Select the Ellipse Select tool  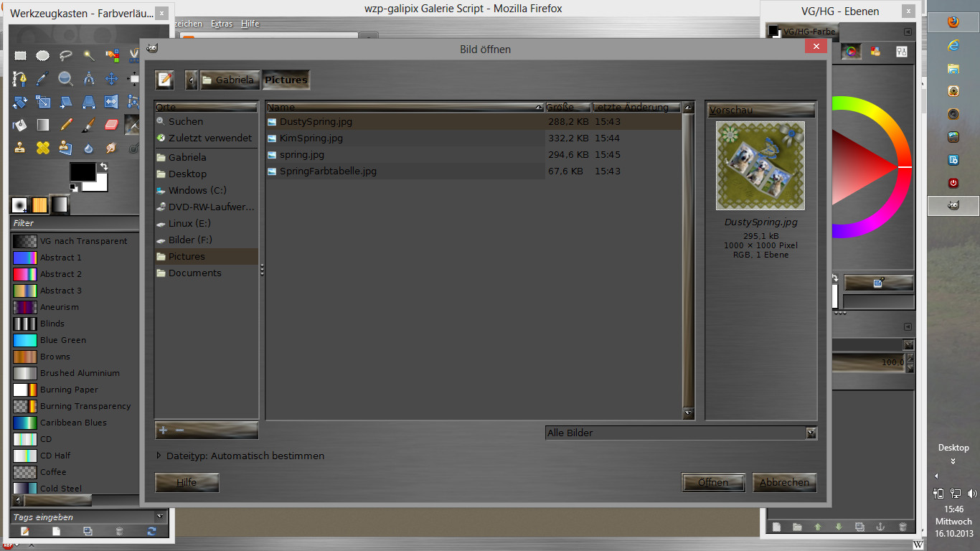43,55
